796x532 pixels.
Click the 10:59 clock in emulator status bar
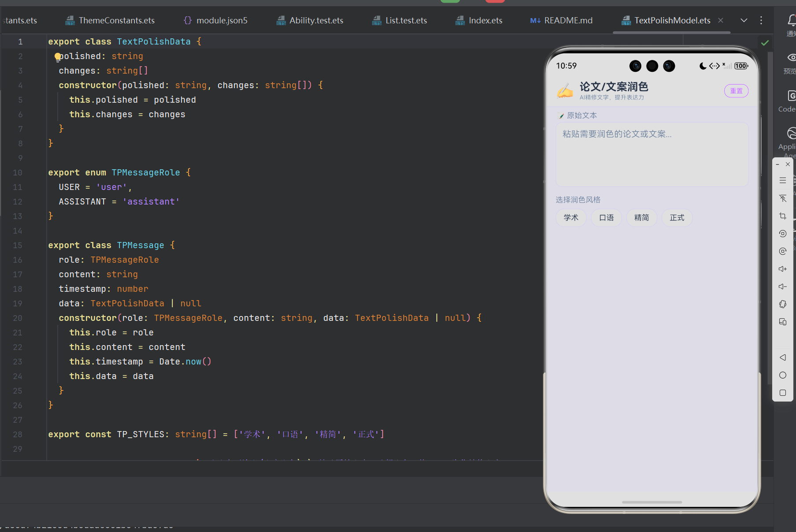click(x=566, y=66)
